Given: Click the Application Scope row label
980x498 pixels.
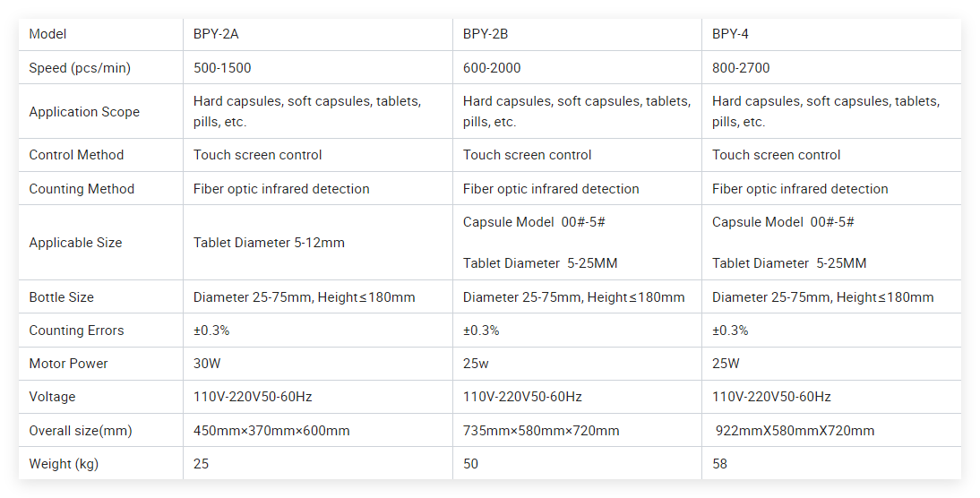Looking at the screenshot, I should point(84,112).
